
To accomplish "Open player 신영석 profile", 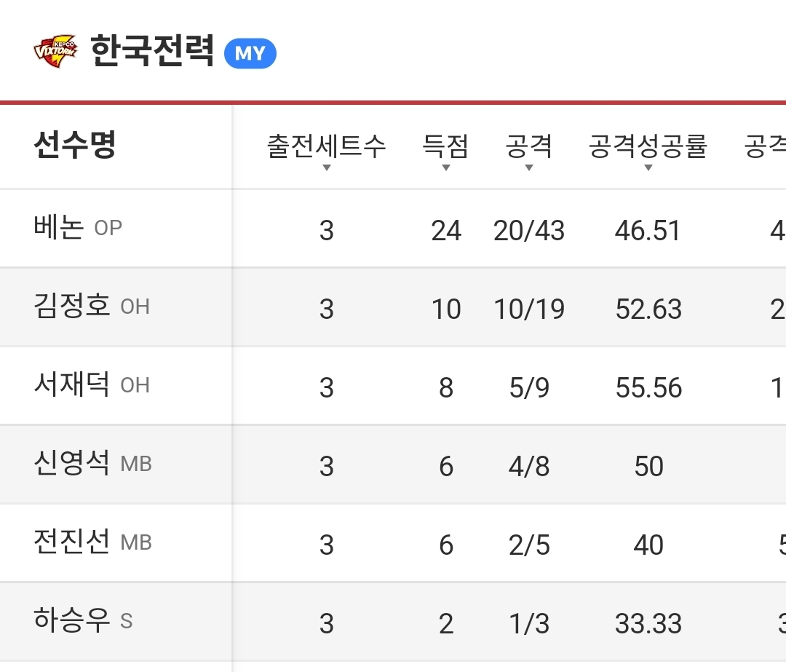I will pos(71,464).
